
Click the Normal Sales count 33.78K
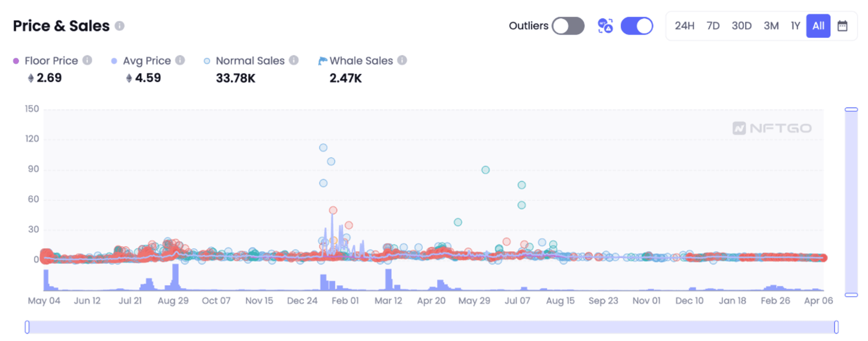point(235,78)
